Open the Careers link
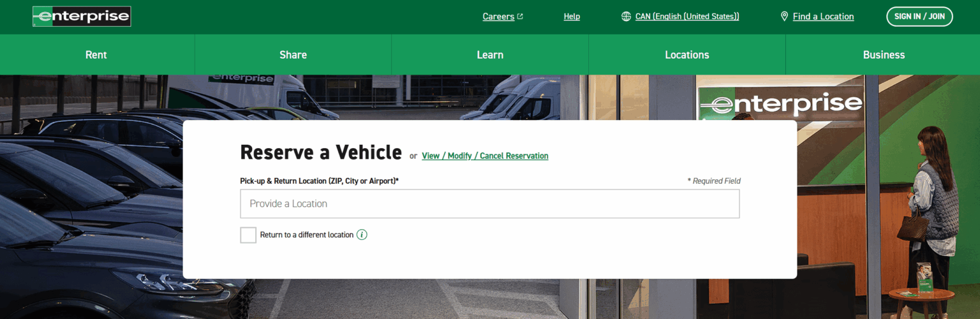 pos(498,17)
